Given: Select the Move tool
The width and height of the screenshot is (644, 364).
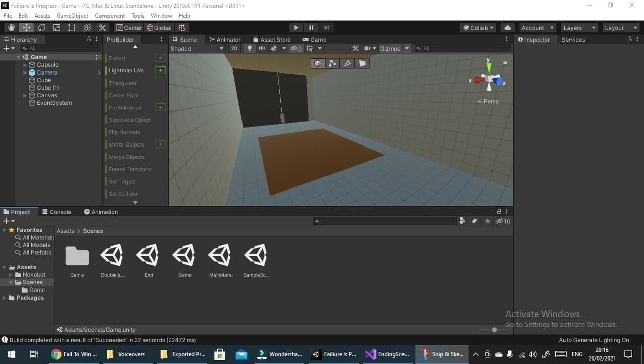Looking at the screenshot, I should pos(26,28).
